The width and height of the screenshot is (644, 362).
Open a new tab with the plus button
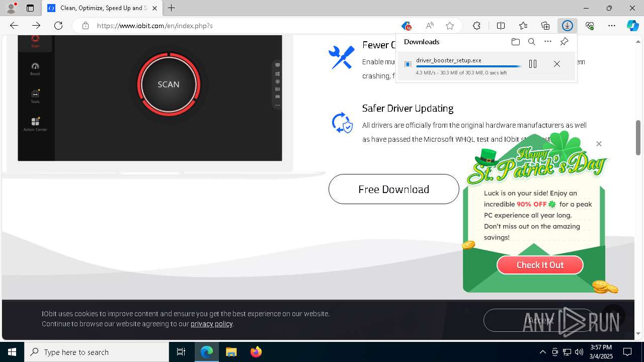tap(172, 8)
